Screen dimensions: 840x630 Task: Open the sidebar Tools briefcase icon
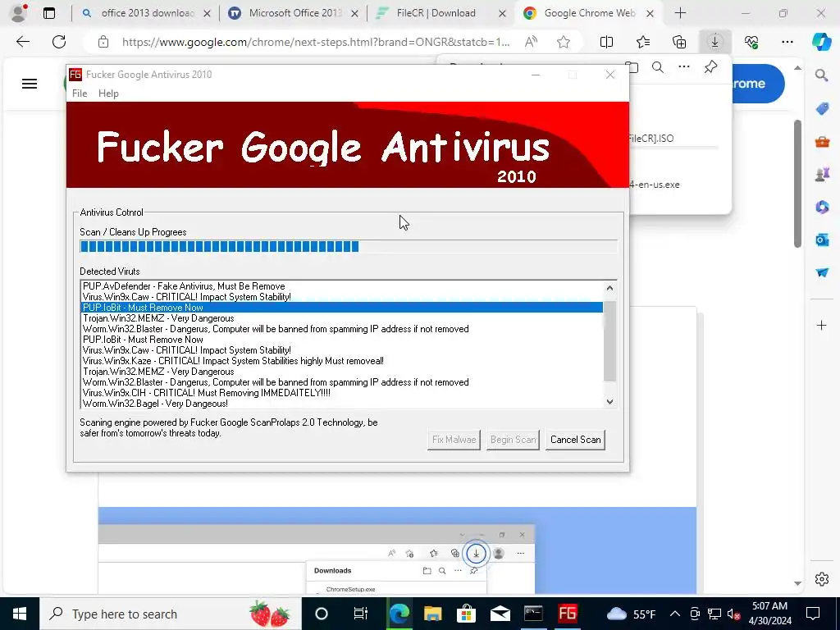pos(822,141)
